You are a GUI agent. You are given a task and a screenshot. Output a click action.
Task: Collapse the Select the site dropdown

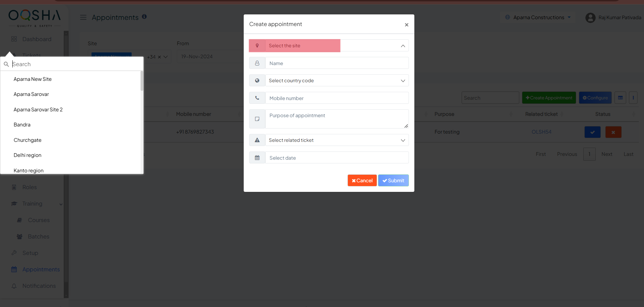[403, 46]
